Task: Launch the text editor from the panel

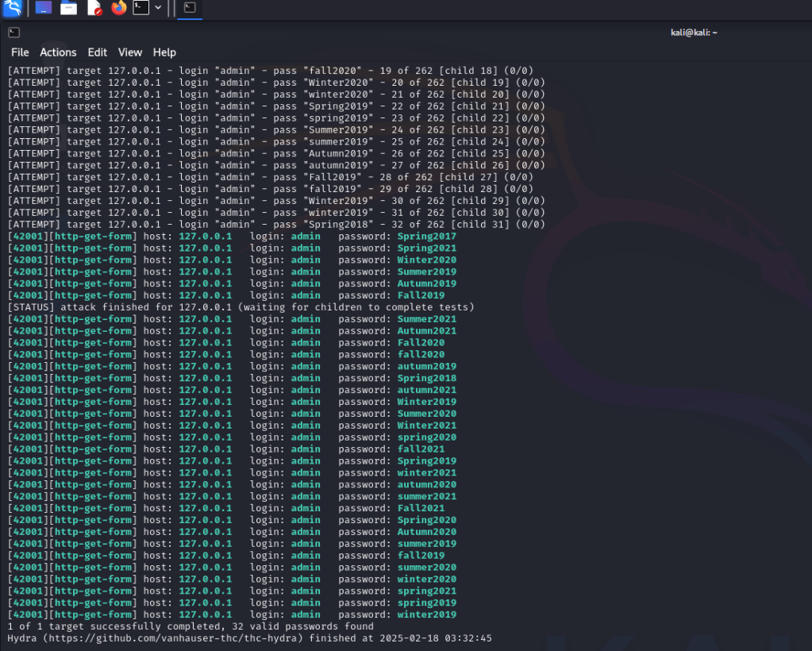Action: (94, 9)
